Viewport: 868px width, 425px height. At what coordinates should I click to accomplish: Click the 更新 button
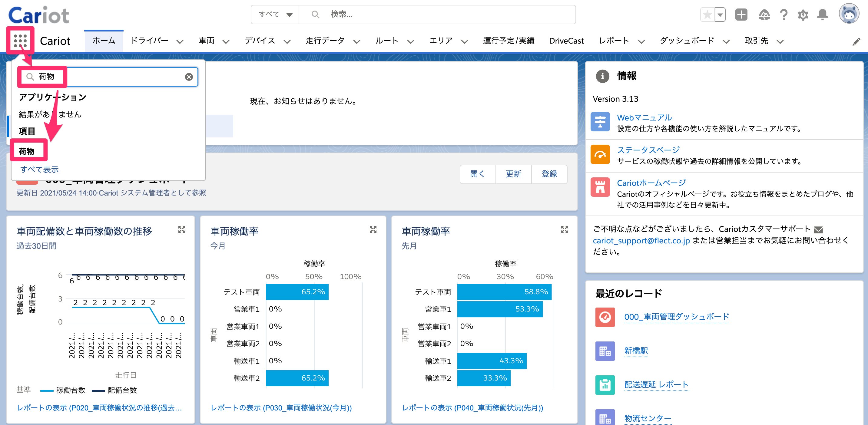point(514,174)
